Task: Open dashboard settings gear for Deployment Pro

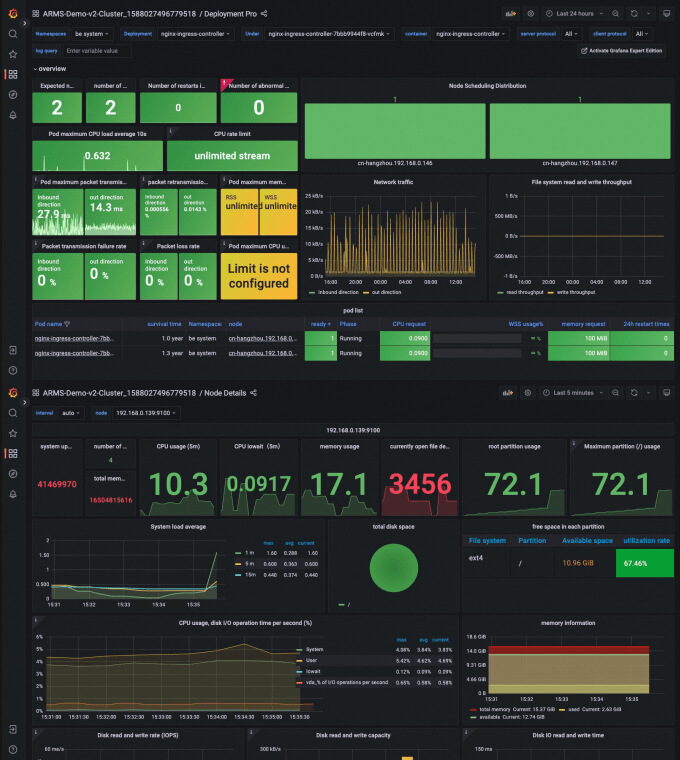Action: [531, 14]
